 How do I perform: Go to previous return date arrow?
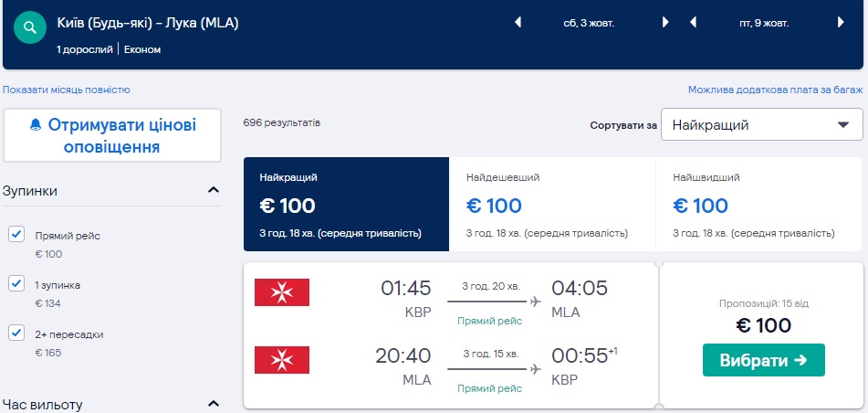click(694, 23)
